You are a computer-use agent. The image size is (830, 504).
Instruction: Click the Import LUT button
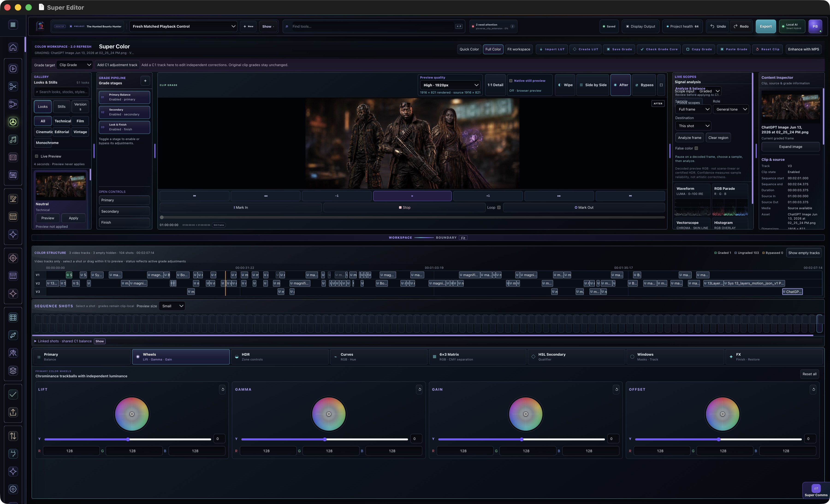pyautogui.click(x=551, y=49)
